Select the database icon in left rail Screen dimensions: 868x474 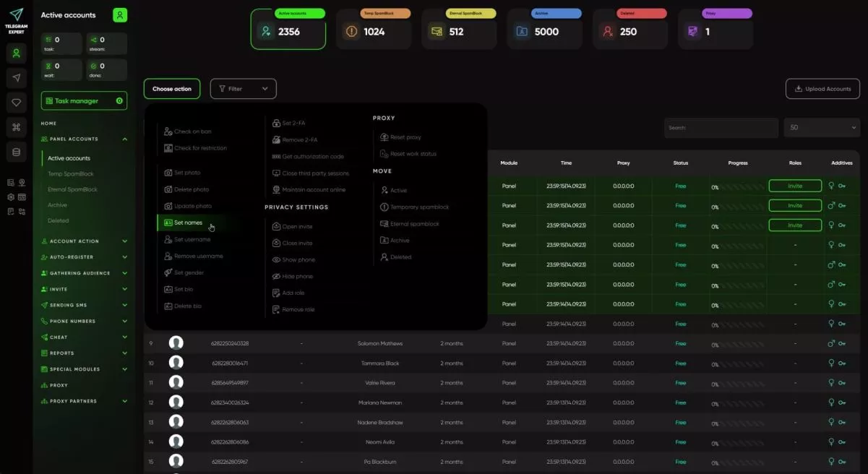(x=16, y=152)
